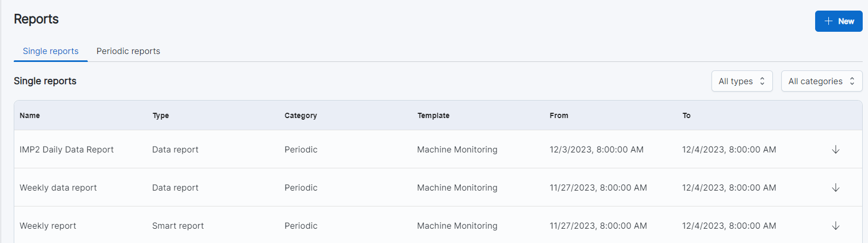Viewport: 868px width, 243px height.
Task: Click Smart report type cell
Action: [x=178, y=226]
